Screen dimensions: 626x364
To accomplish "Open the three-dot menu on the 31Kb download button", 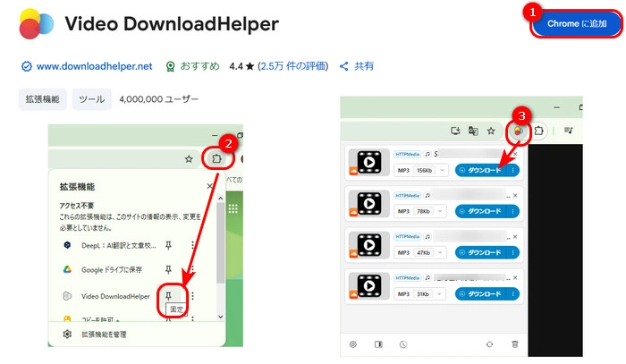I will pos(513,293).
